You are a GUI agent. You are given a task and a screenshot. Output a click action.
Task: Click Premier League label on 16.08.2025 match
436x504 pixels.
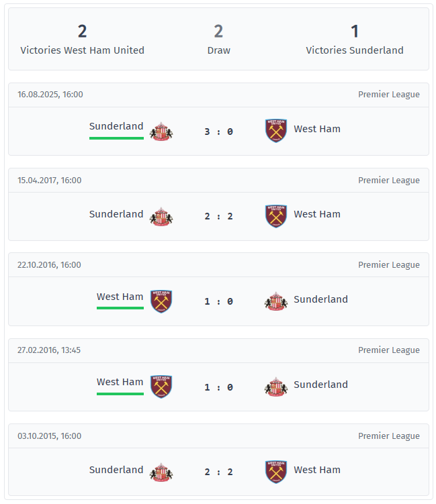tap(388, 95)
